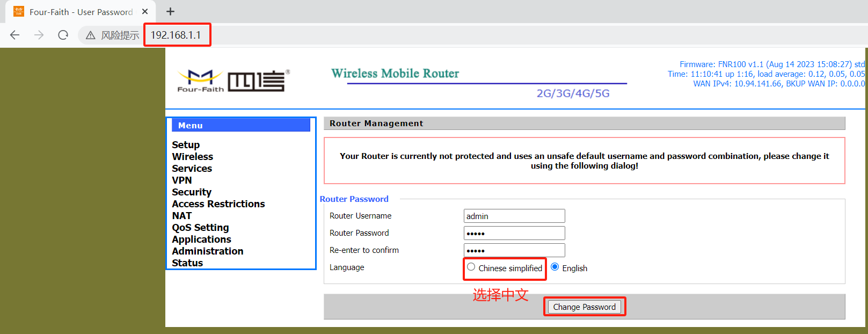This screenshot has height=334, width=868.
Task: Click the Wireless Mobile Router heading
Action: [x=395, y=74]
